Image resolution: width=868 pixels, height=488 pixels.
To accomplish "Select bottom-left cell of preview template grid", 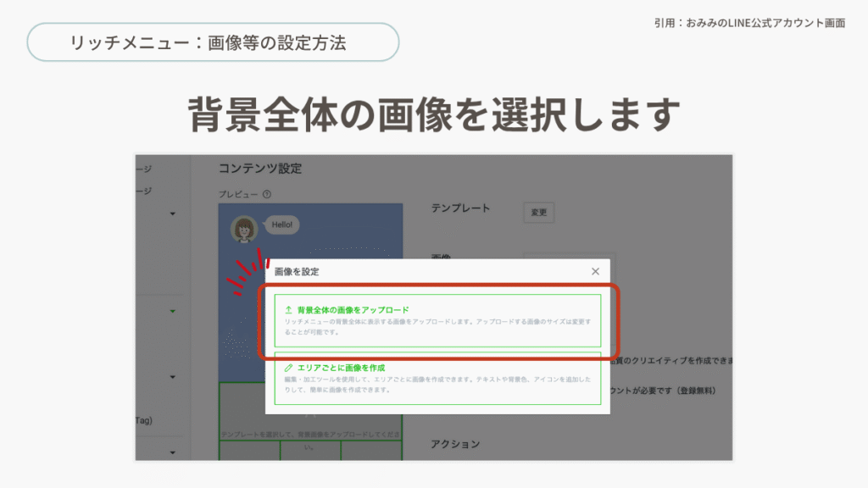I will 249,452.
